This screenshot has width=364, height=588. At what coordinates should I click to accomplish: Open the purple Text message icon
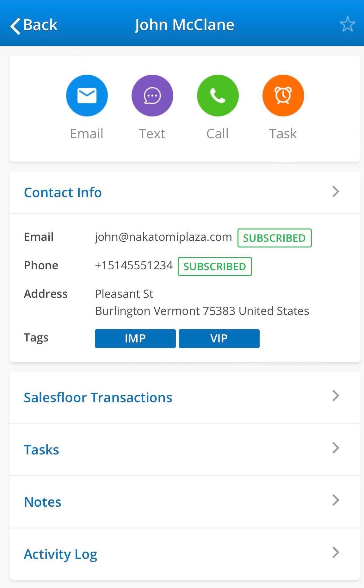pyautogui.click(x=152, y=95)
